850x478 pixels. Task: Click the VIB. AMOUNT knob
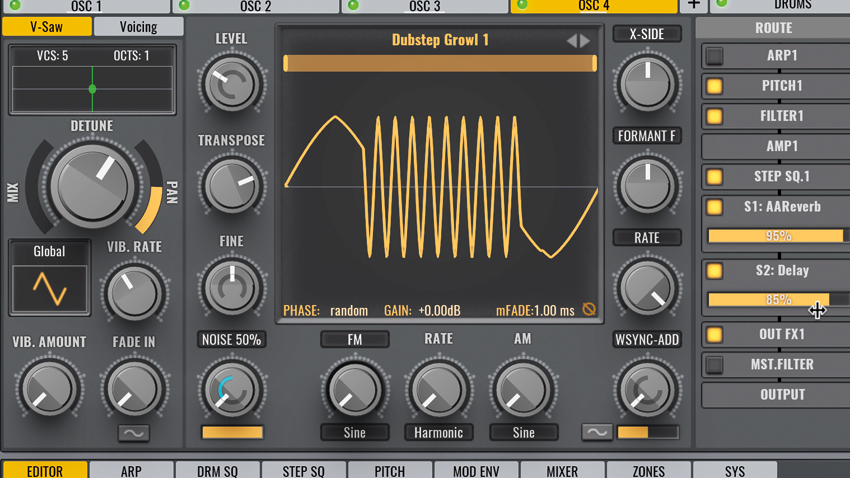click(x=49, y=389)
